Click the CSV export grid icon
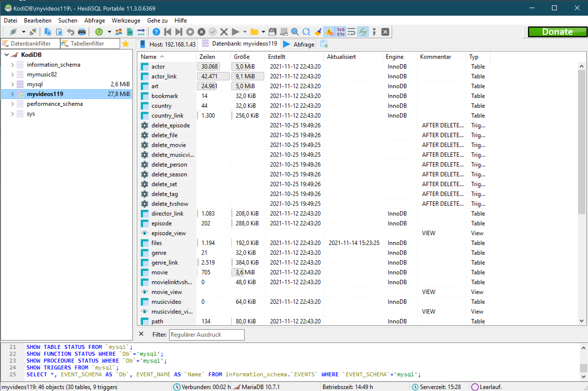The width and height of the screenshot is (588, 391). pos(130,32)
